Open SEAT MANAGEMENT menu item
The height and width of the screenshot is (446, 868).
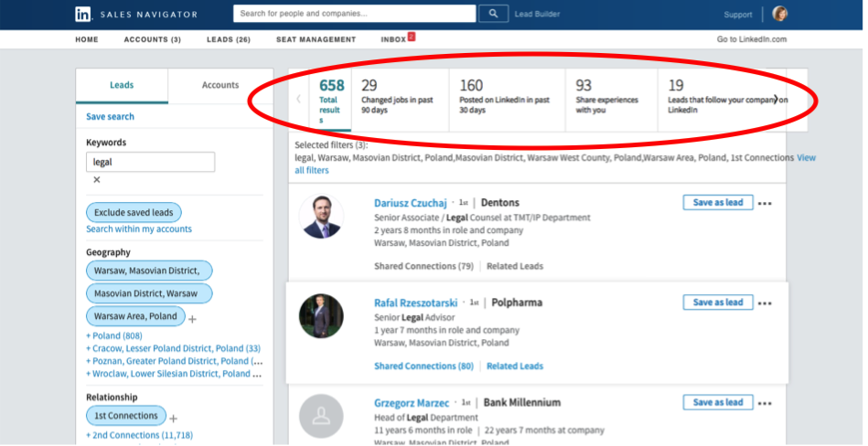tap(316, 39)
